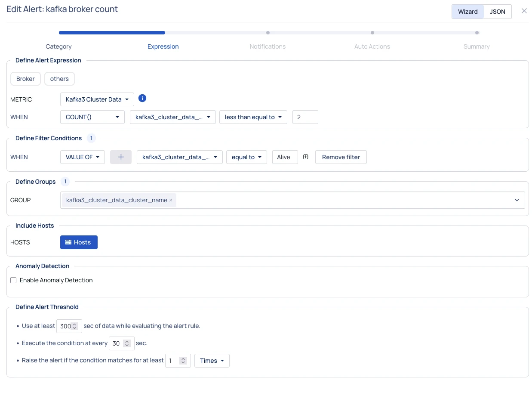
Task: Click the stepper arrows on the 30 sec interval
Action: 127,343
